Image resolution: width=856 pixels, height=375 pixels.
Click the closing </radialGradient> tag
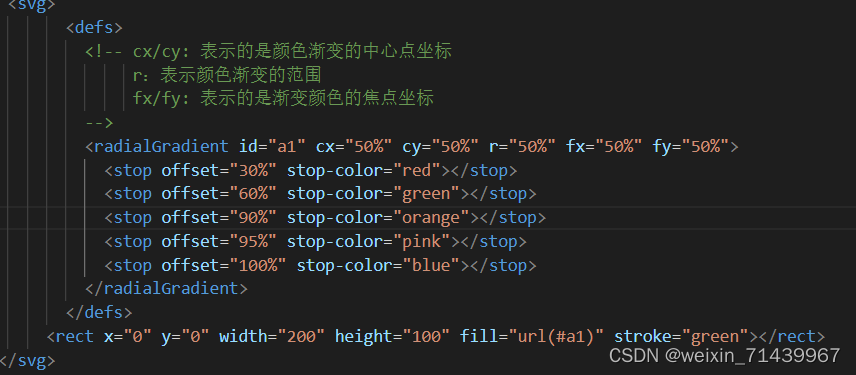pos(166,288)
